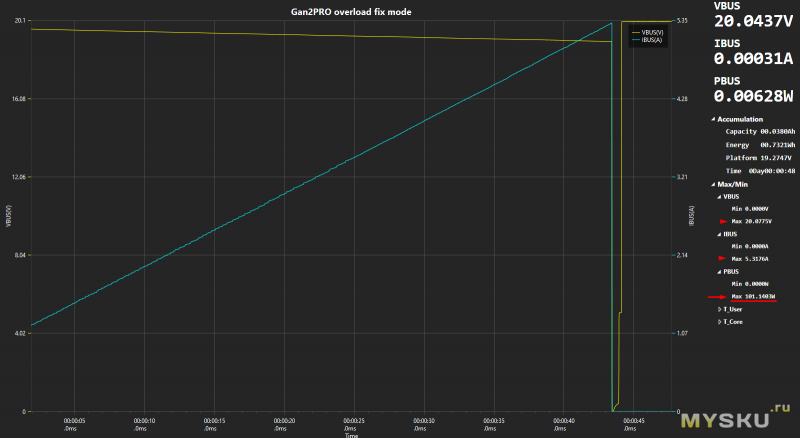Click the chart title Gan2PRO overload fix mode
Image resolution: width=800 pixels, height=438 pixels.
(351, 12)
